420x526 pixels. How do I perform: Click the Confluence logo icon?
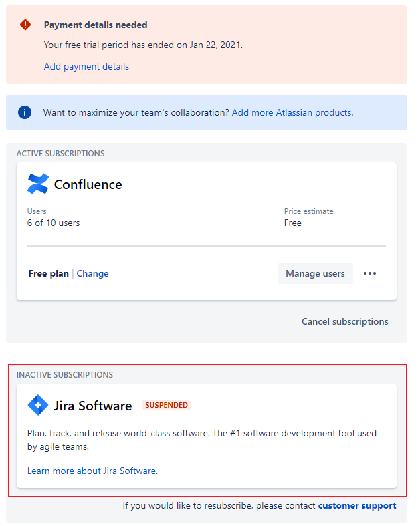pyautogui.click(x=38, y=184)
